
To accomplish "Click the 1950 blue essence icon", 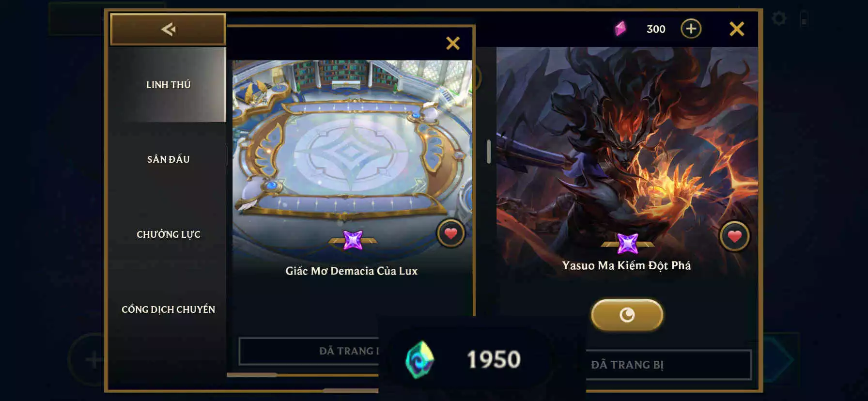I will pyautogui.click(x=419, y=359).
